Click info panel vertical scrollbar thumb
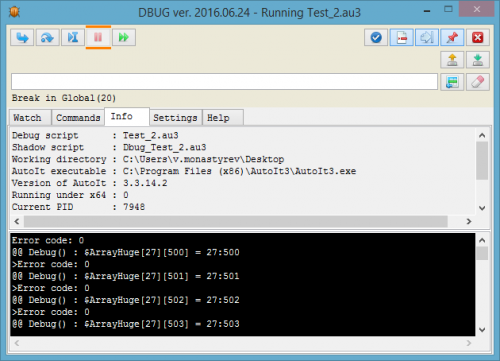500x361 pixels. 482,161
